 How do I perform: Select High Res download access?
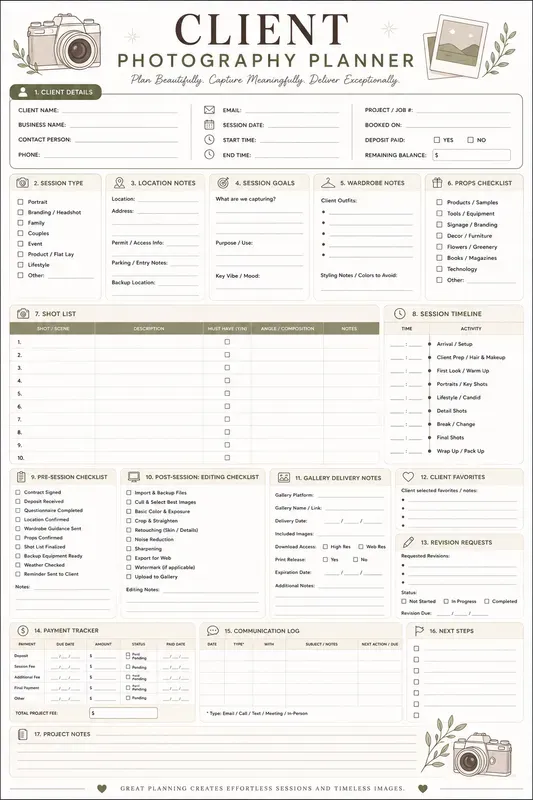coord(325,546)
